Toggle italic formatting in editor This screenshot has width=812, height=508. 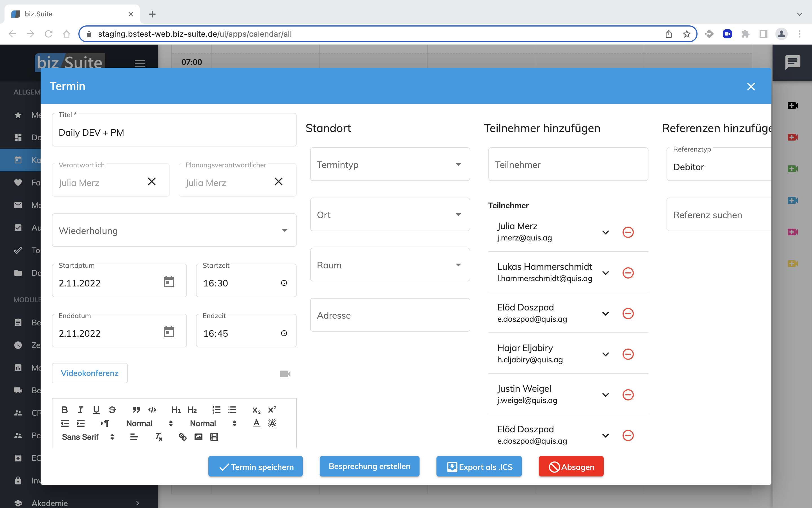[x=81, y=410]
